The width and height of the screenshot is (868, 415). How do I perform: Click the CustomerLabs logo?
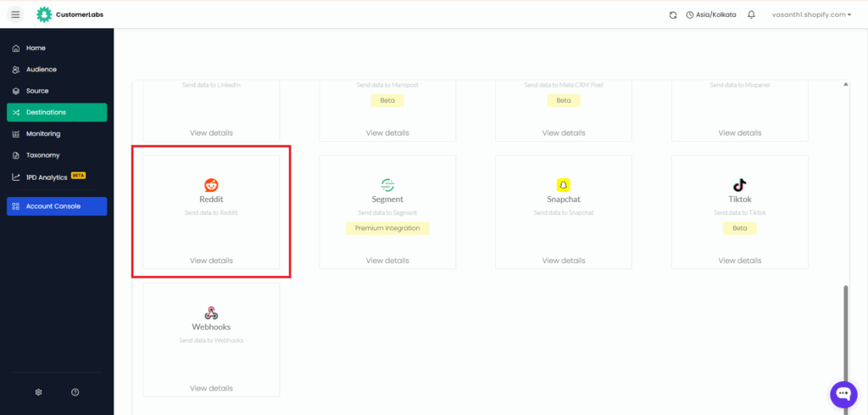coord(70,14)
